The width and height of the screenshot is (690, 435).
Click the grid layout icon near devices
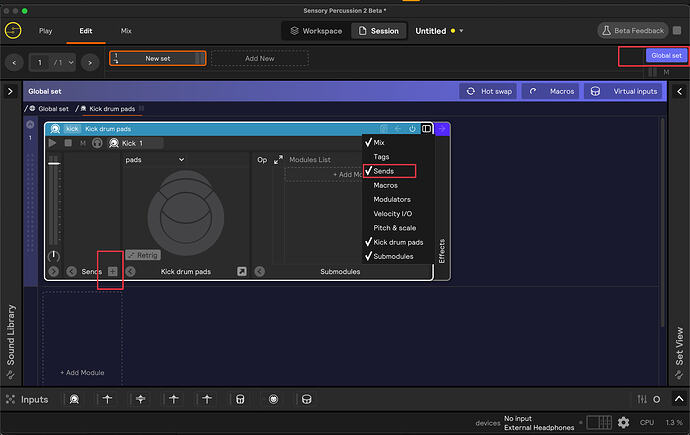(599, 423)
